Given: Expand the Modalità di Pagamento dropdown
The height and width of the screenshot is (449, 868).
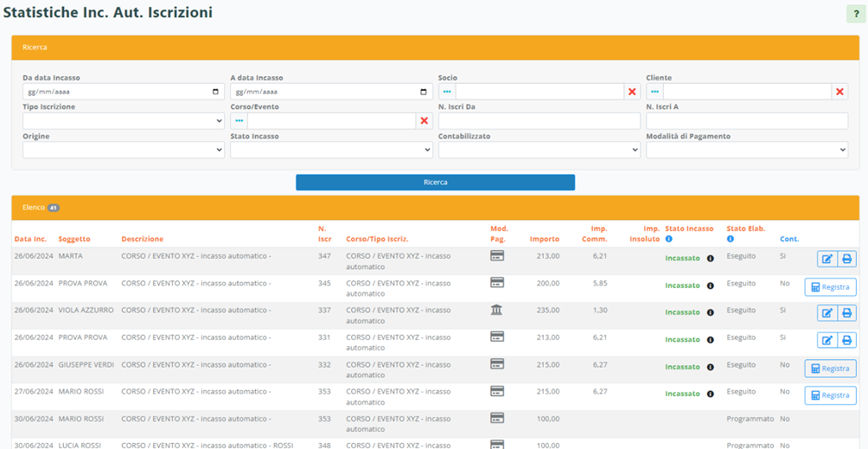Looking at the screenshot, I should click(747, 151).
